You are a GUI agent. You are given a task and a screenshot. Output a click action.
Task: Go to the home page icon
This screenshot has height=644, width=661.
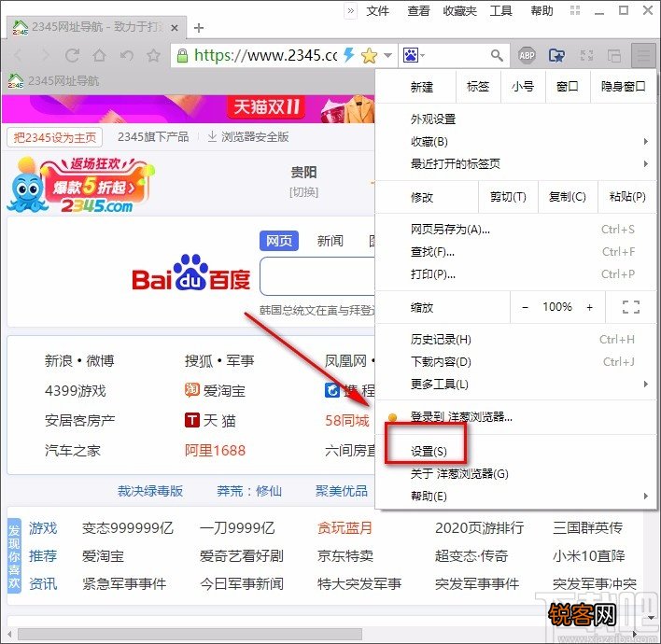(100, 55)
